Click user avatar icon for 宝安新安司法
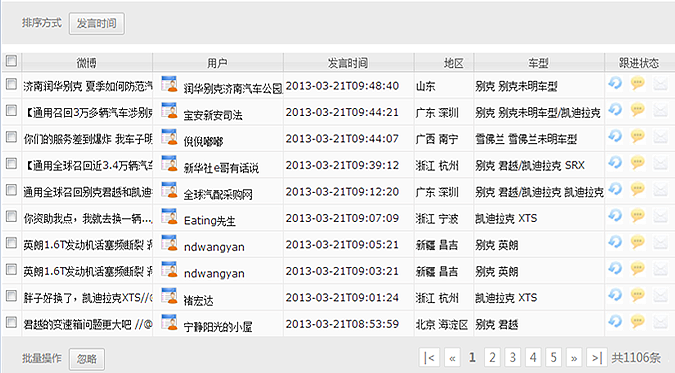675x373 pixels. coord(169,110)
